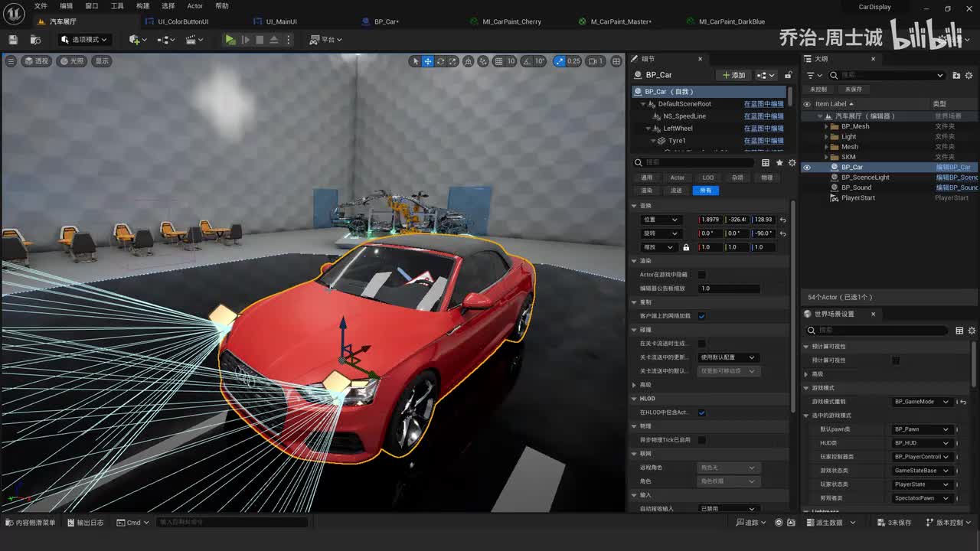Toggle '异步物理Tick已启用' checkbox
The height and width of the screenshot is (551, 980).
pyautogui.click(x=702, y=440)
